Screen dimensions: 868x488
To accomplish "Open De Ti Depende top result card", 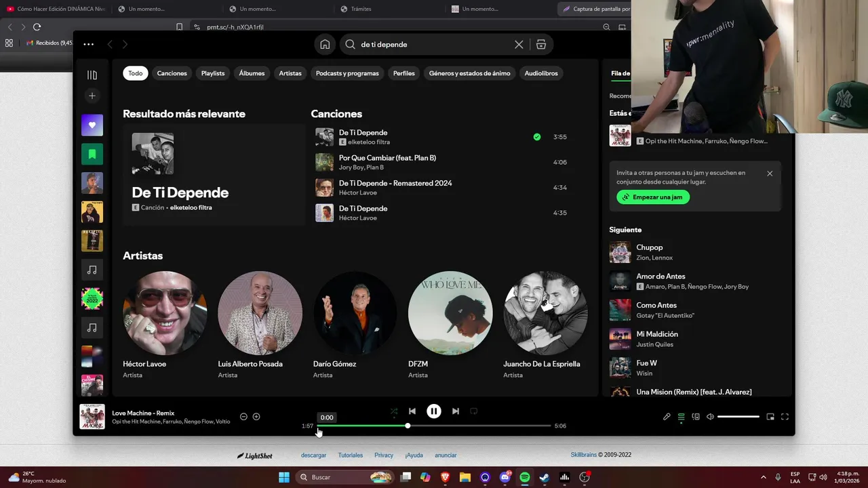I will (x=214, y=175).
